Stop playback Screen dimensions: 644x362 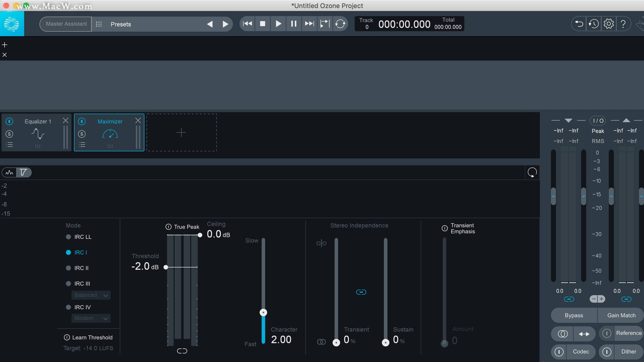click(263, 24)
